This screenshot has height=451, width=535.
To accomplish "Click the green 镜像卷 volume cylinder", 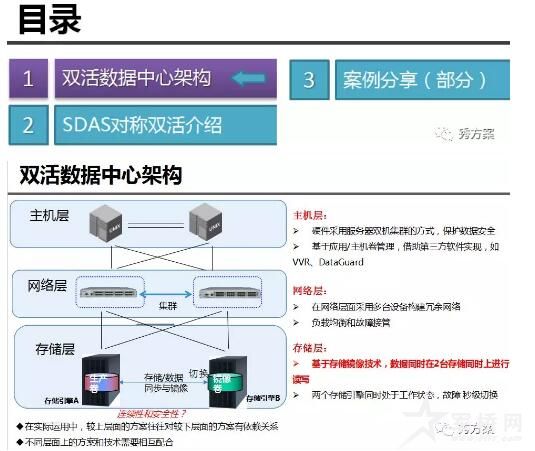I will click(225, 383).
